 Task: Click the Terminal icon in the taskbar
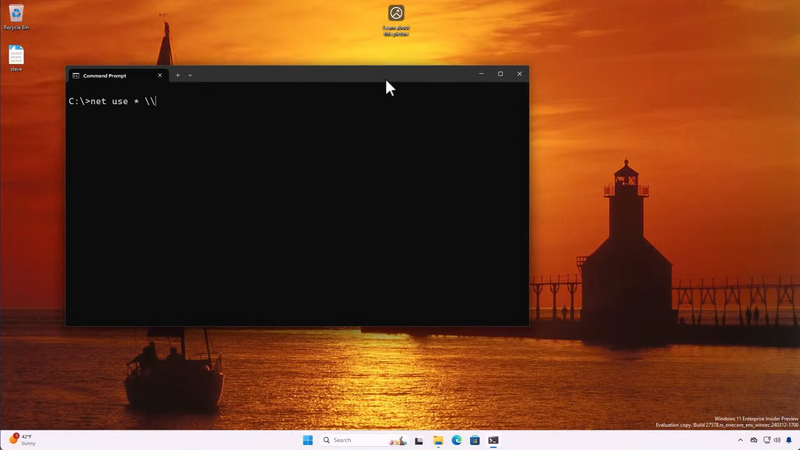(x=493, y=440)
